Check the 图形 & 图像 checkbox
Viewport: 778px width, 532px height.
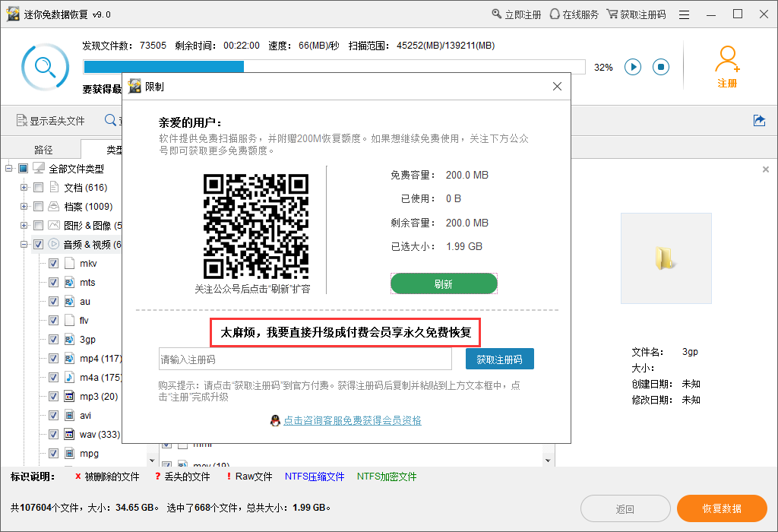38,225
